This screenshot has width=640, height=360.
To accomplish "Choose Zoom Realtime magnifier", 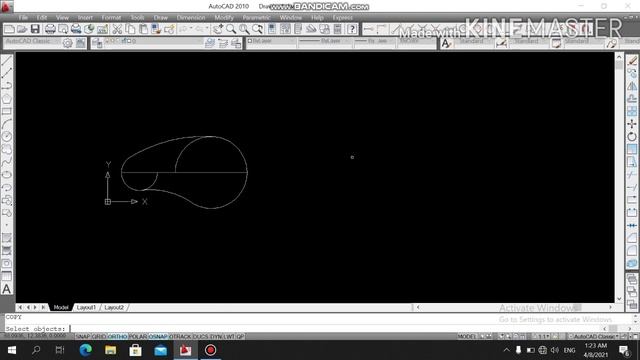I will coord(231,29).
